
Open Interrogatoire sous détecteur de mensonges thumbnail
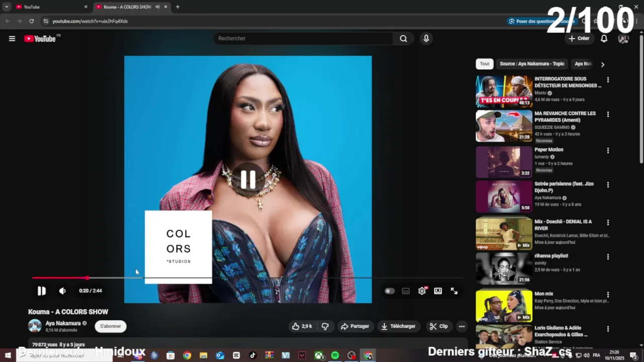pos(504,92)
